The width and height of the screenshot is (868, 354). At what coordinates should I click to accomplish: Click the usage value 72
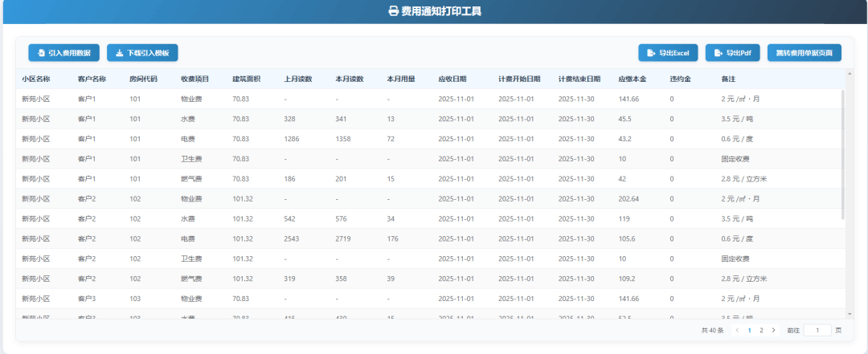391,139
